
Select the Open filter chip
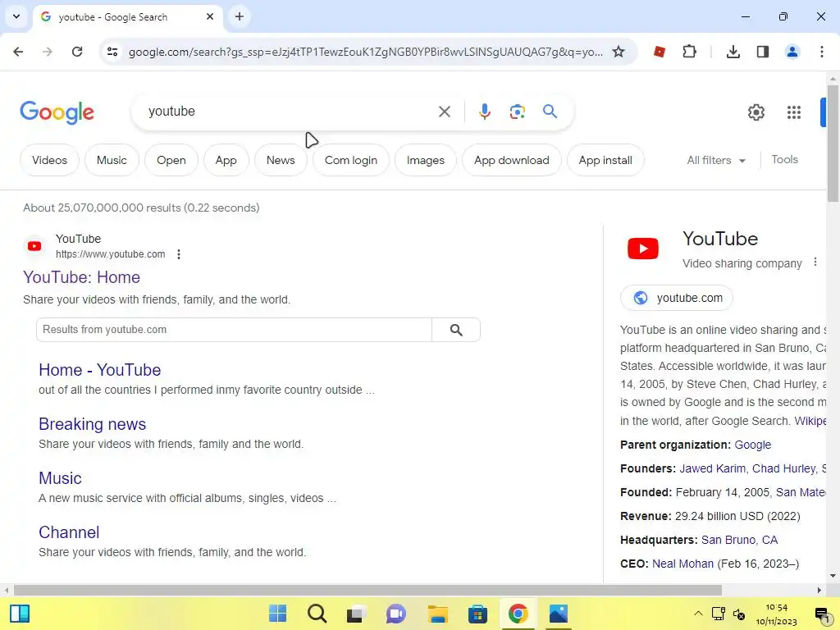point(171,160)
